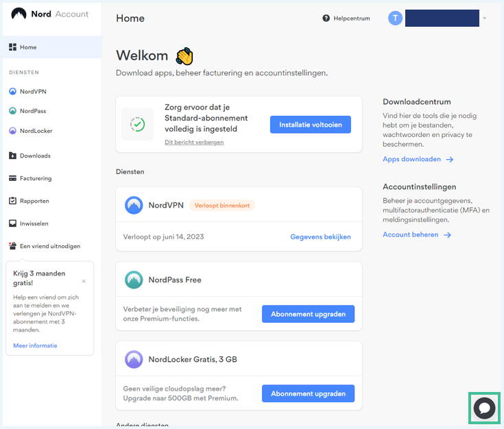Click the 'Installatie voltooien' button
The image size is (504, 429).
pyautogui.click(x=310, y=125)
